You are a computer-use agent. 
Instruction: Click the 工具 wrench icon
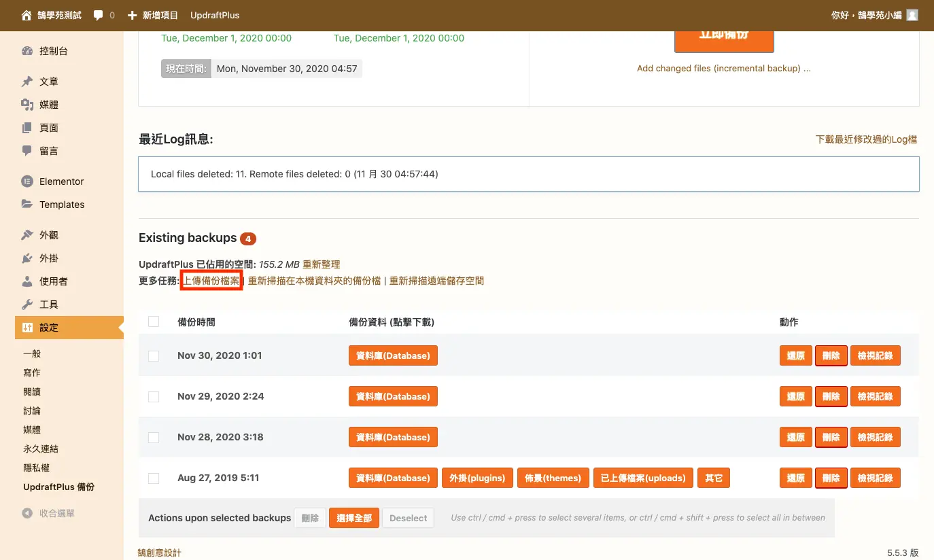click(x=27, y=304)
